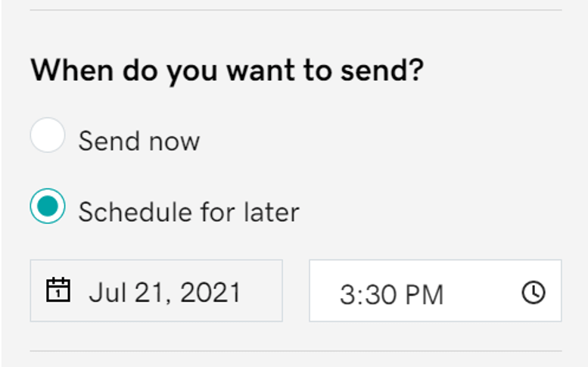Click the 'Jul 21, 2021' date text
This screenshot has height=367, width=588.
tap(165, 292)
